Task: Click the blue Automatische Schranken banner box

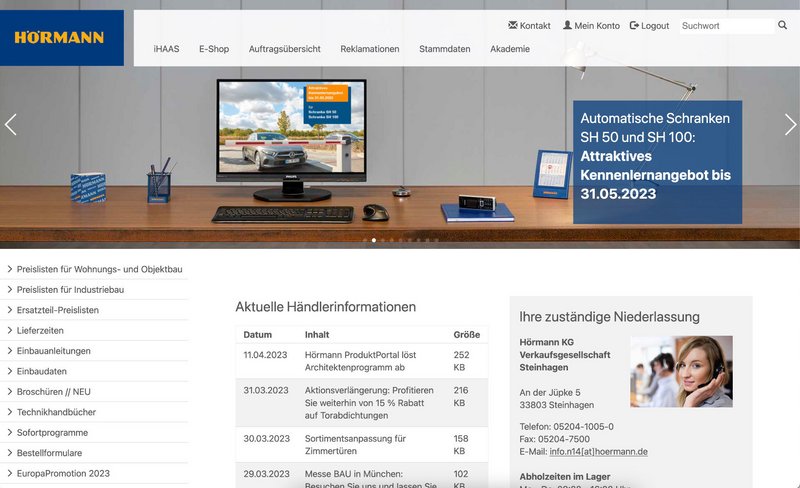Action: pos(657,162)
